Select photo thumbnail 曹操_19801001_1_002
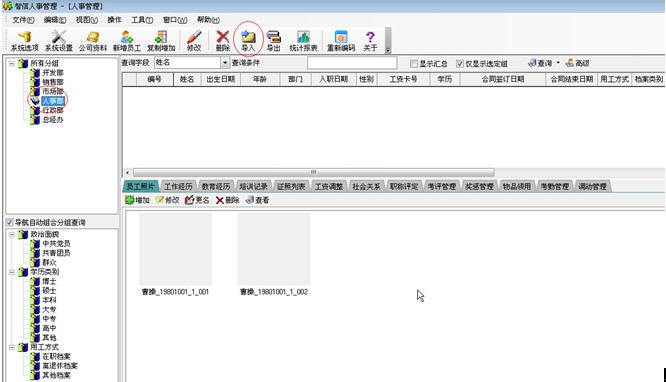Image resolution: width=666 pixels, height=382 pixels. tap(274, 254)
